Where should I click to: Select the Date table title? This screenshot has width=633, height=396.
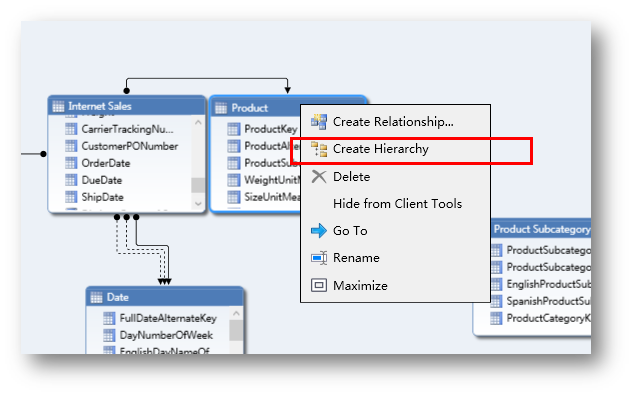point(117,298)
